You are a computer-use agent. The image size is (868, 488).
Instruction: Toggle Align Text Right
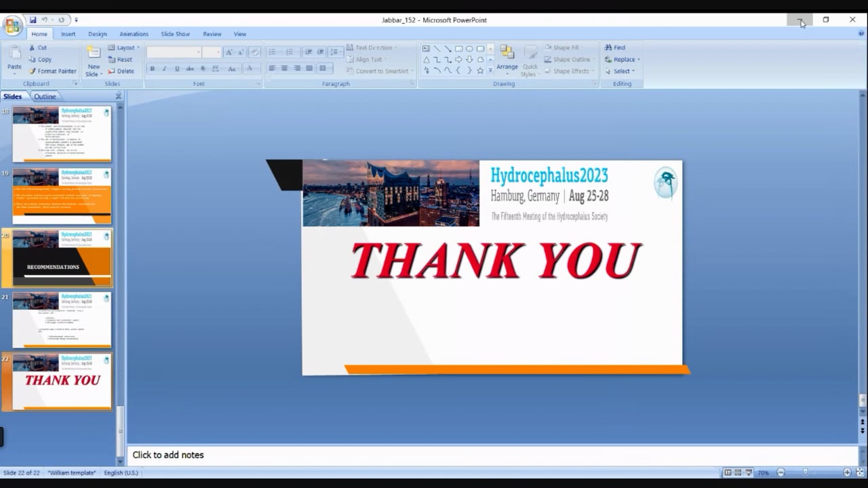(x=297, y=68)
